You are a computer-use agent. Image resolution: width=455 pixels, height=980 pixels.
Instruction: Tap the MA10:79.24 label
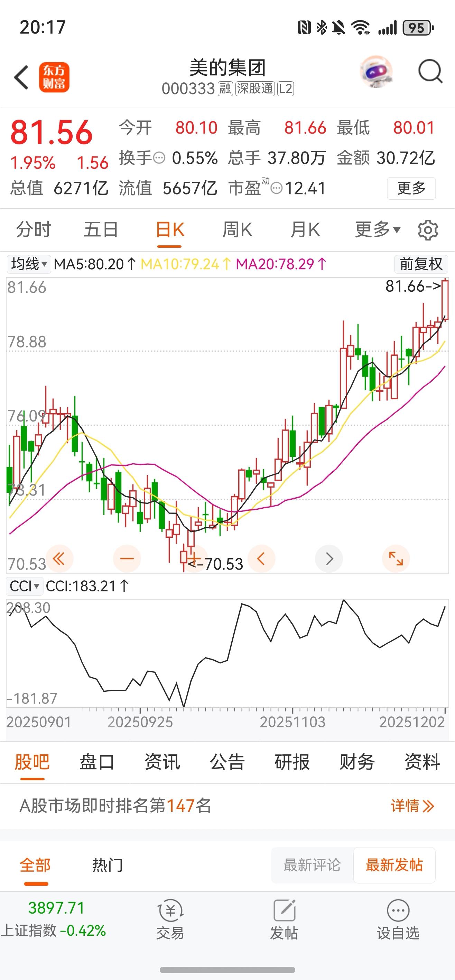pyautogui.click(x=186, y=264)
